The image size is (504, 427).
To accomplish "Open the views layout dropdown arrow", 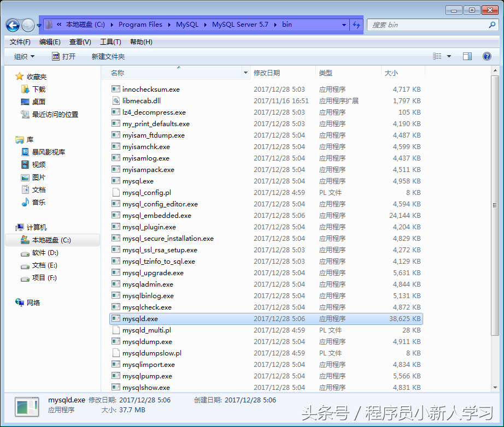I will coord(448,56).
